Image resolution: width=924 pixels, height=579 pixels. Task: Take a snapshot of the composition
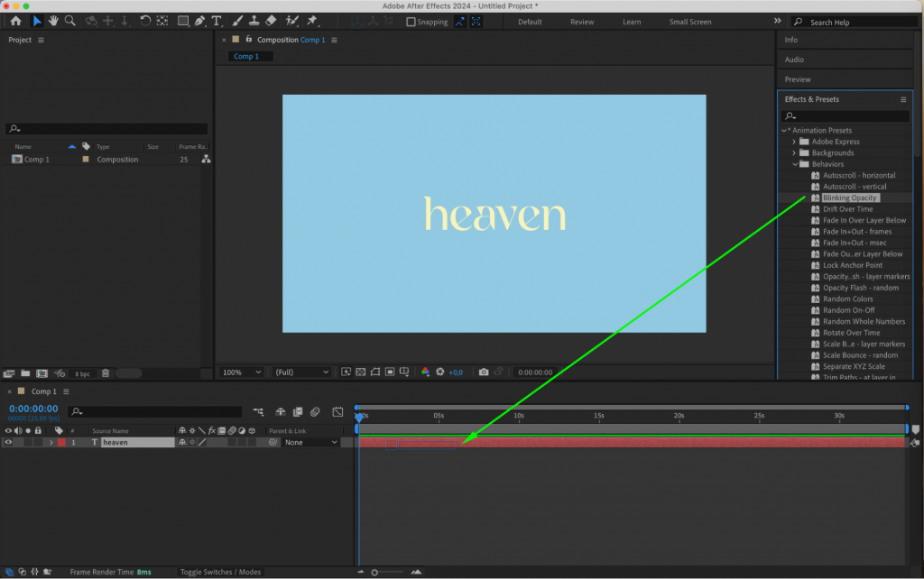pos(485,372)
